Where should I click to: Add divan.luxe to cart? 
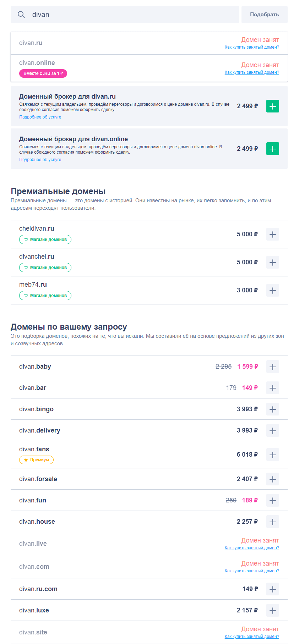272,610
